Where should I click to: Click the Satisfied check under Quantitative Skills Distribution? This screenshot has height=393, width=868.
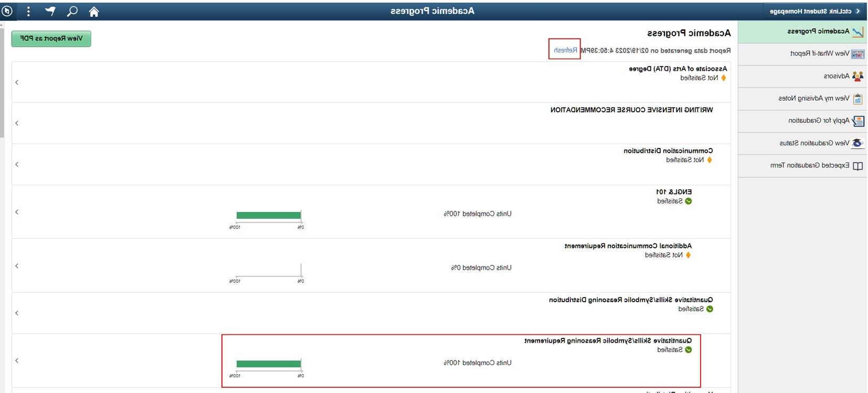coord(710,309)
